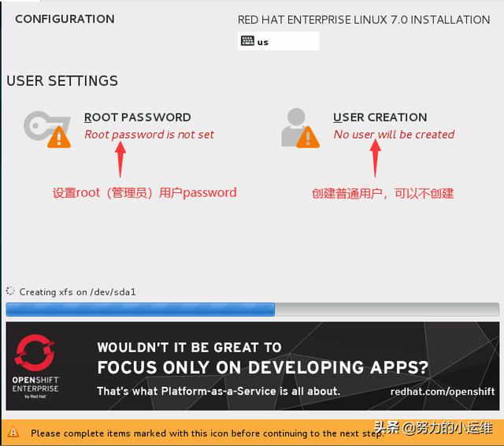This screenshot has width=504, height=446.
Task: Click the warning triangle on root password key
Action: click(59, 137)
